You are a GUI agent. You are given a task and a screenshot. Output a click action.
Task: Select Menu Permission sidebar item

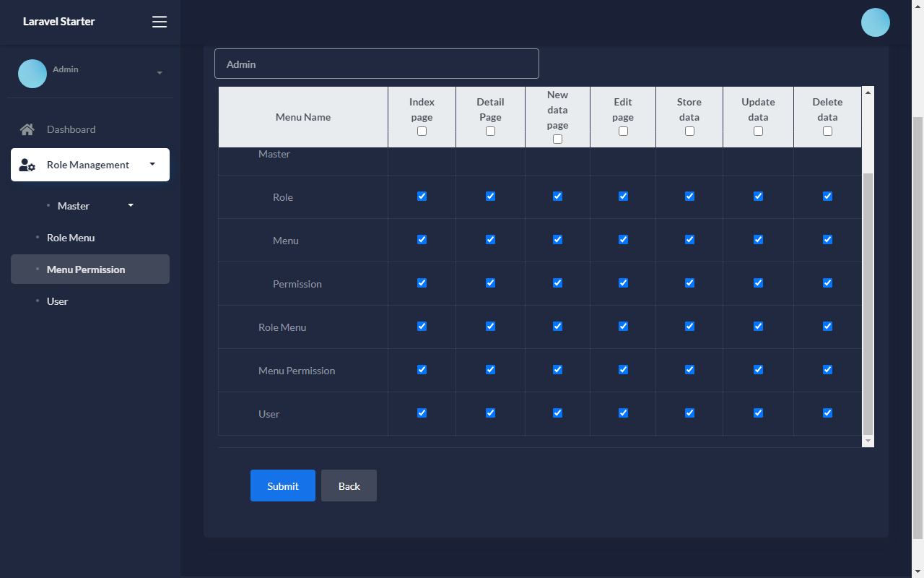pyautogui.click(x=90, y=269)
